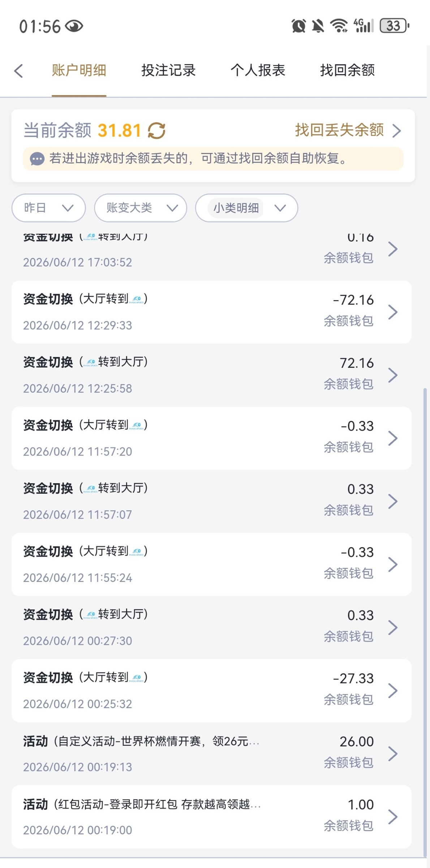This screenshot has width=430, height=868.
Task: Open details arrow for 26.00 activity
Action: (x=393, y=754)
